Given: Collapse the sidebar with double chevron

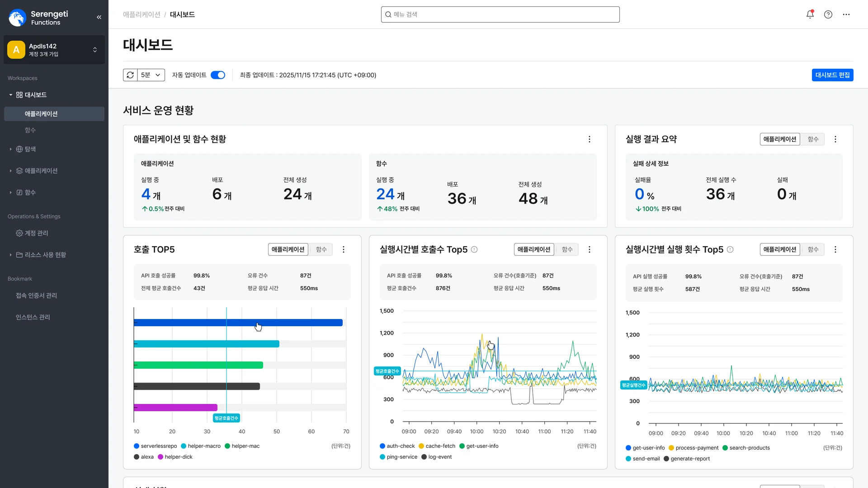Looking at the screenshot, I should [99, 17].
